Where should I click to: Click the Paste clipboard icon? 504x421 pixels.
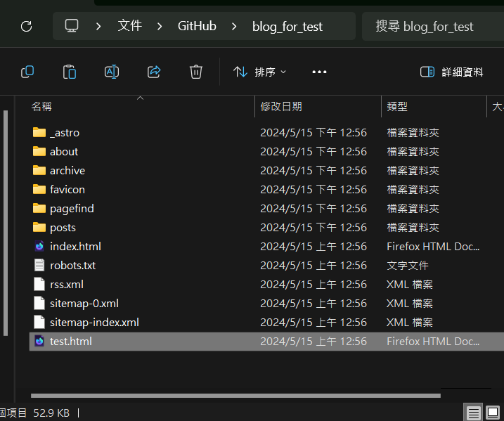tap(70, 72)
